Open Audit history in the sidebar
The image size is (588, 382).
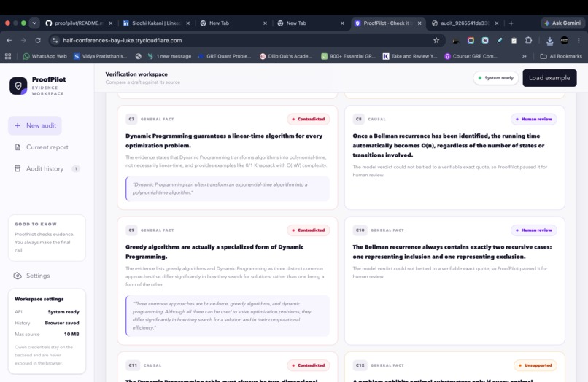pos(47,168)
